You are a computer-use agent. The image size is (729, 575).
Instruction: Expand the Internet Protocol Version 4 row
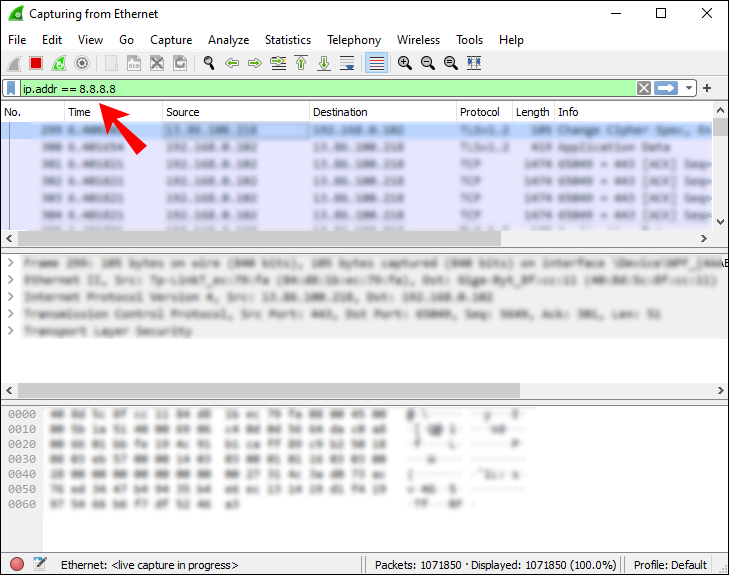[10, 297]
